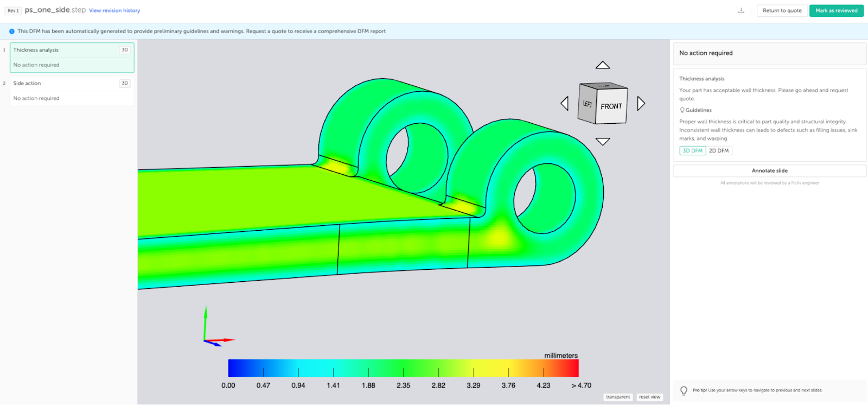This screenshot has height=405, width=868.
Task: Click the 3D badge on Side action
Action: pyautogui.click(x=125, y=84)
